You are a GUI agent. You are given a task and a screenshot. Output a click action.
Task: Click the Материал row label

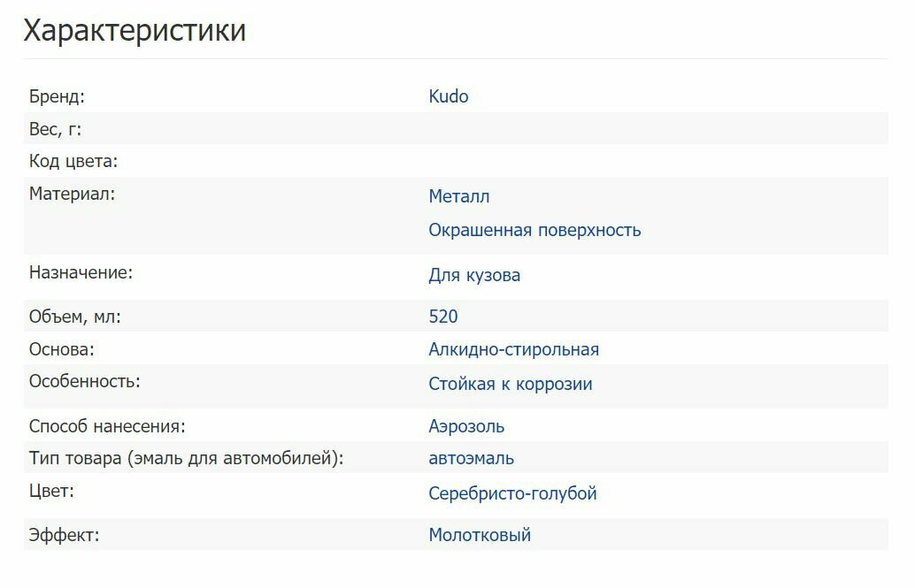(72, 194)
